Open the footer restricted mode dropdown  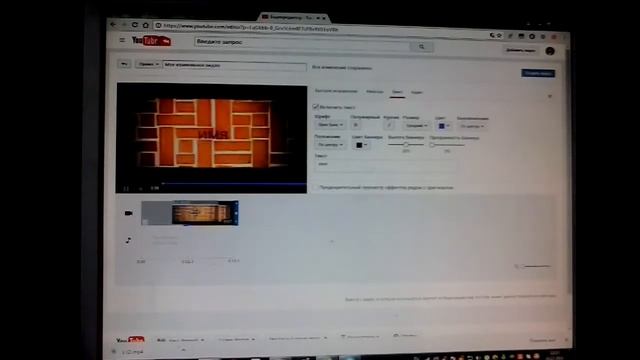click(298, 338)
